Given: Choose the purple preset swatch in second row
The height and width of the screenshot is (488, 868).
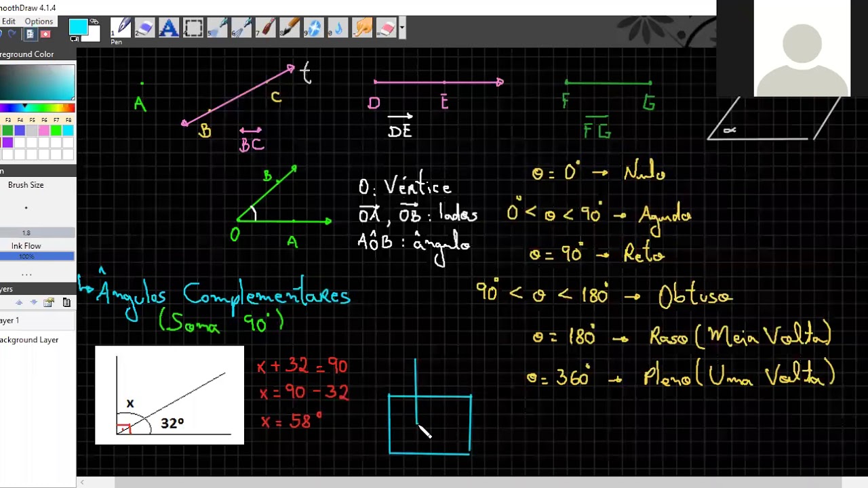Looking at the screenshot, I should coord(7,142).
